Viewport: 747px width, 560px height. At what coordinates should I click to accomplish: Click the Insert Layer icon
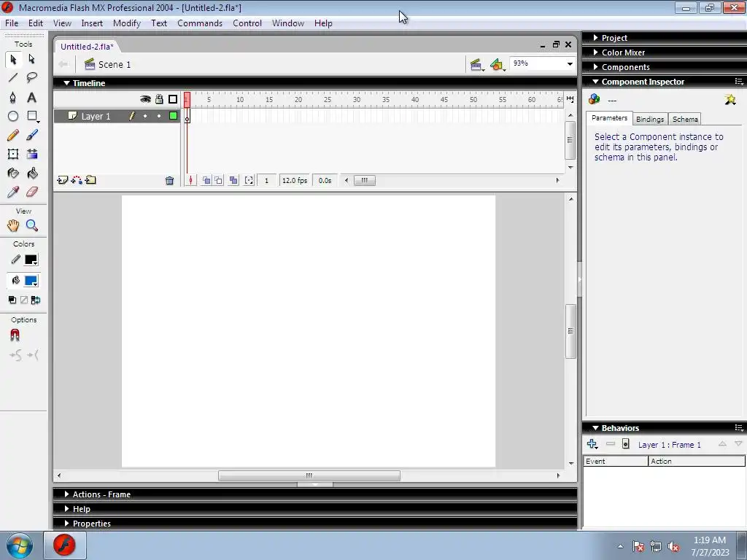coord(63,180)
